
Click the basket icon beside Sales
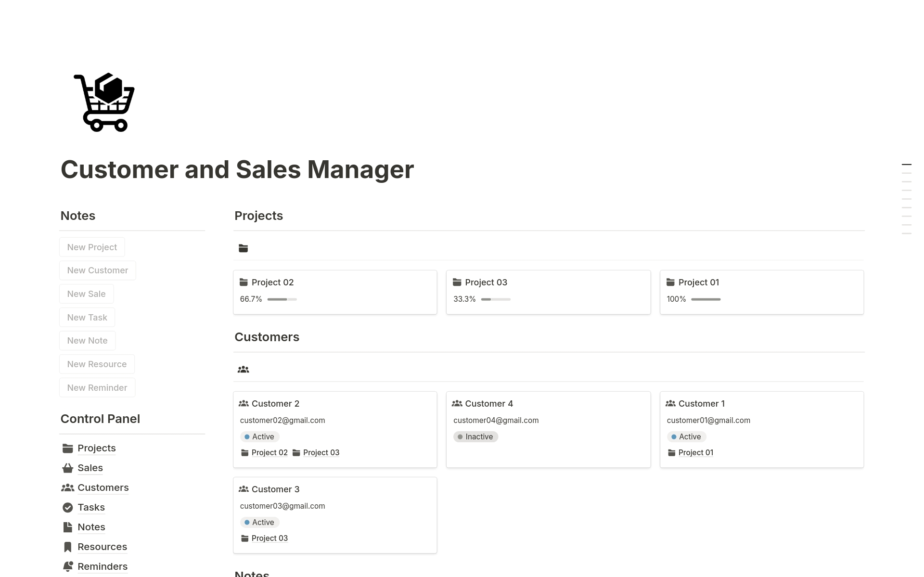click(x=68, y=468)
